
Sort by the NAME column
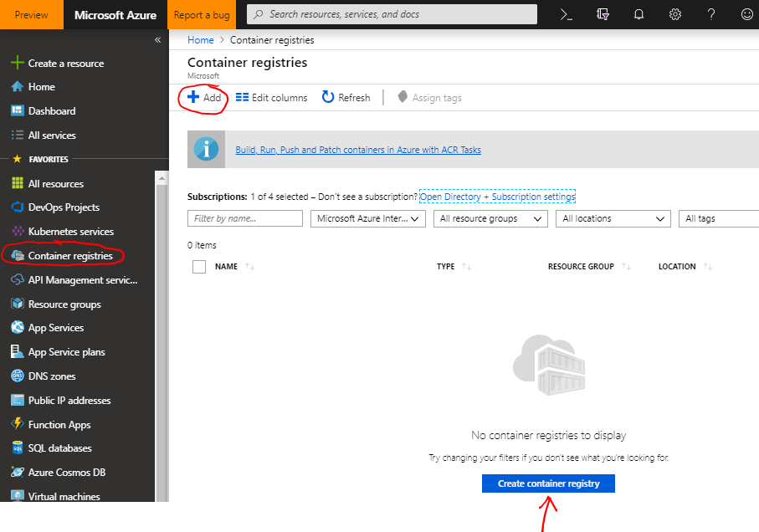tap(235, 267)
